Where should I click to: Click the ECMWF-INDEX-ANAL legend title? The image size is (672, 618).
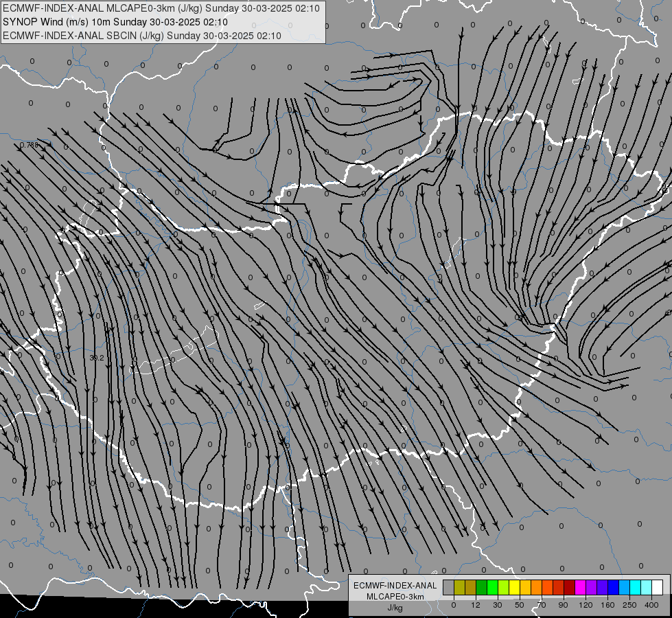(395, 586)
